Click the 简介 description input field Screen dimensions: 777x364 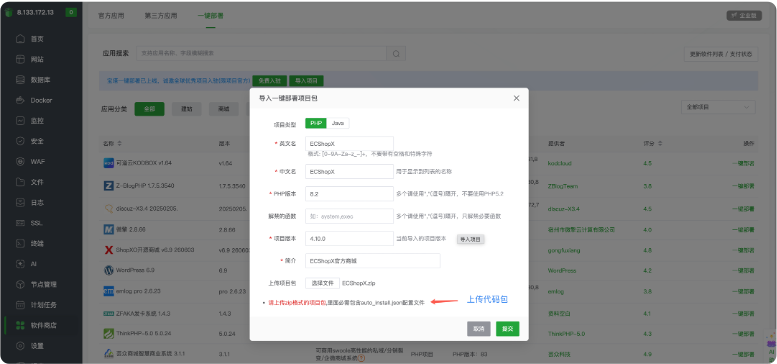point(373,260)
